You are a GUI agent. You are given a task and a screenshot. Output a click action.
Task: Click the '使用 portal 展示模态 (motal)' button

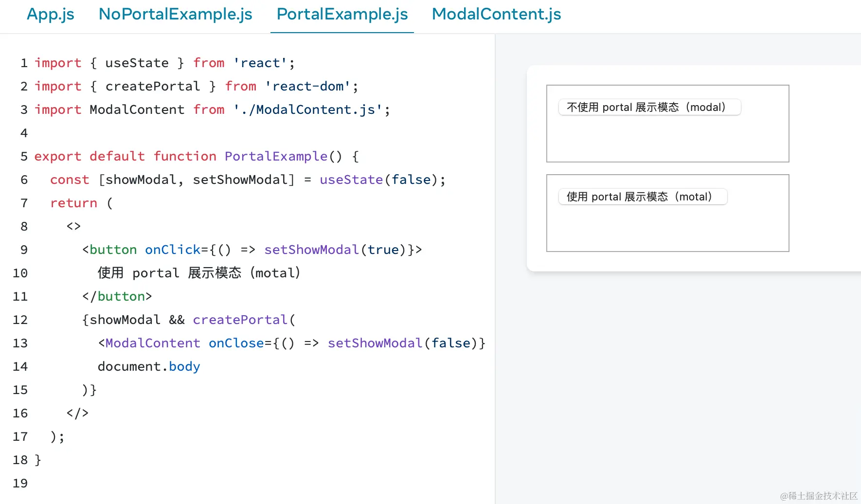click(643, 197)
